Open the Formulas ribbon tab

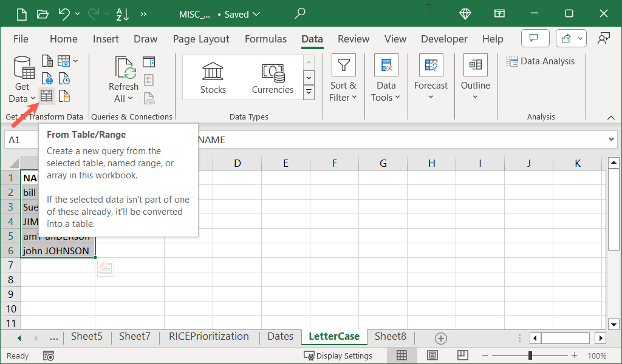[x=265, y=39]
